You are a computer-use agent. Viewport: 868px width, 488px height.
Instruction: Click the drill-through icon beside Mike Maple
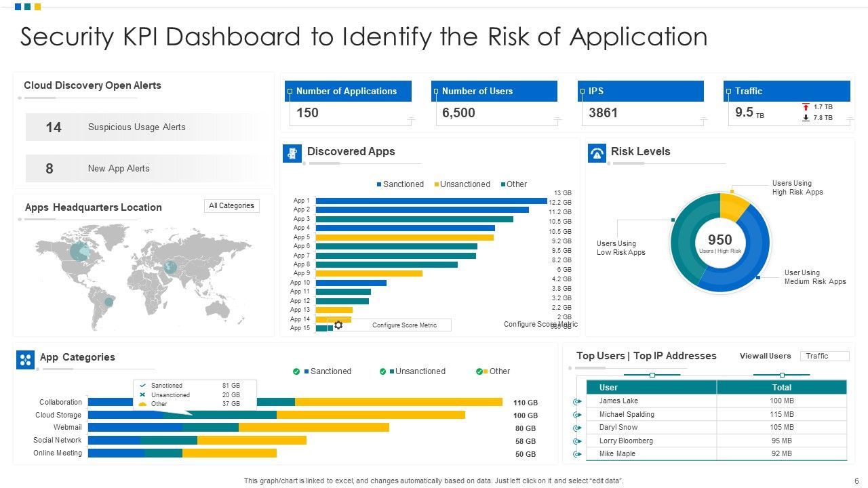click(576, 453)
